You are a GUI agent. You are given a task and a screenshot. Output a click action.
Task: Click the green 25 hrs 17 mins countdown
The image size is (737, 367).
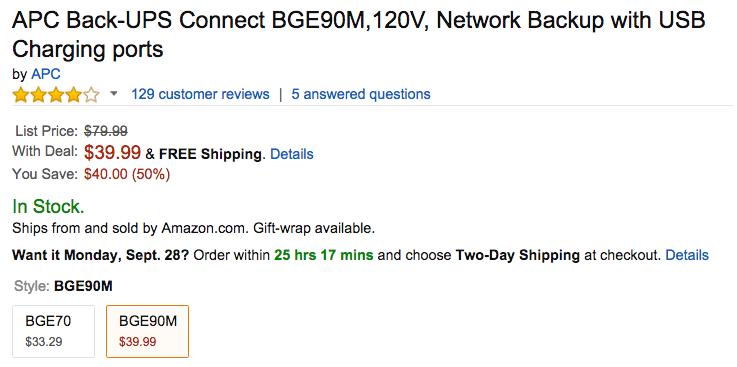click(324, 255)
